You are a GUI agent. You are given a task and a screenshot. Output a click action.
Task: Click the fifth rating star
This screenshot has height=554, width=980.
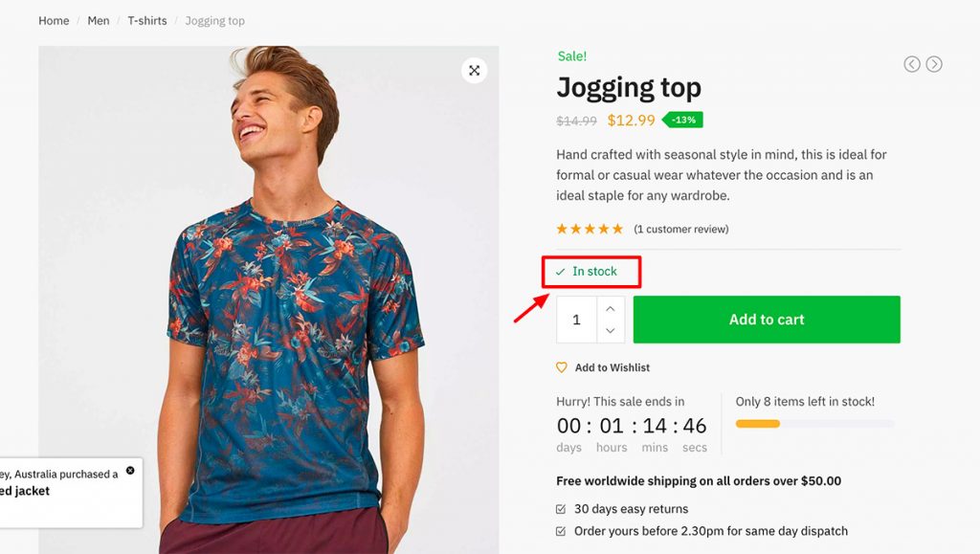click(617, 230)
